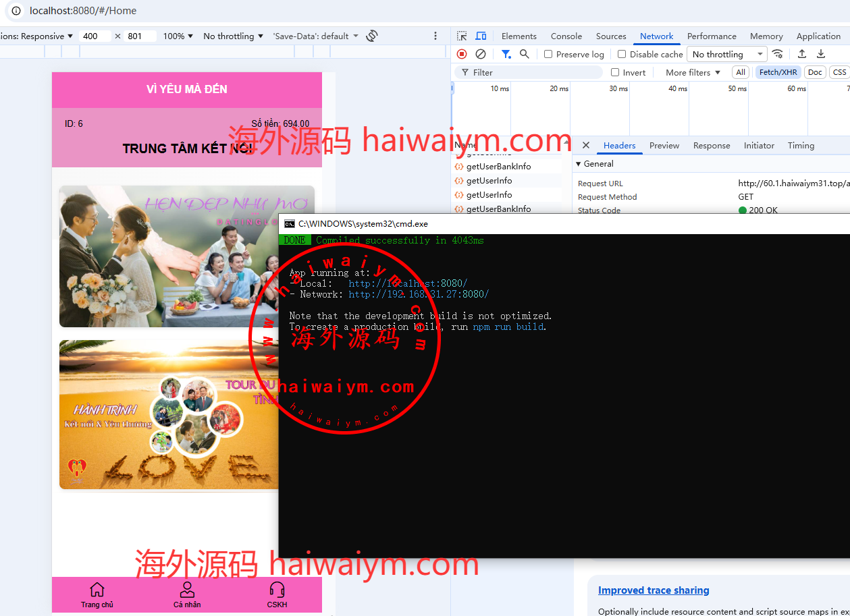Check the Invert filter checkbox
The image size is (850, 616).
click(615, 72)
